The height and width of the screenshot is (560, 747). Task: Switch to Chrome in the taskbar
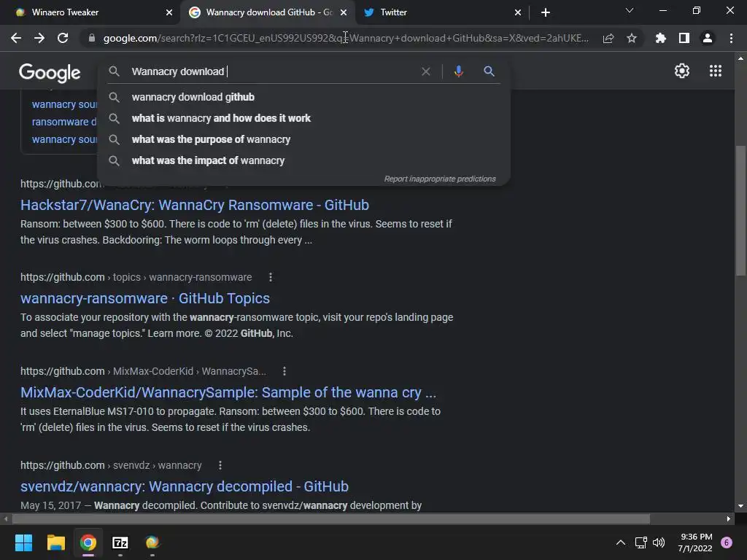[88, 542]
